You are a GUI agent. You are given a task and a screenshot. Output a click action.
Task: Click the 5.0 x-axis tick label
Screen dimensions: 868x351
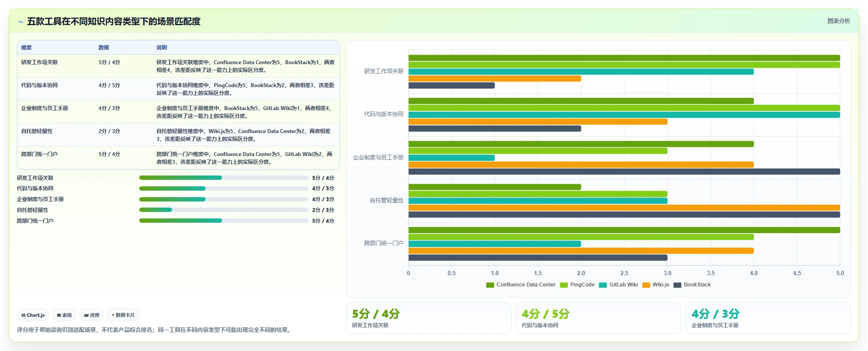pos(840,273)
